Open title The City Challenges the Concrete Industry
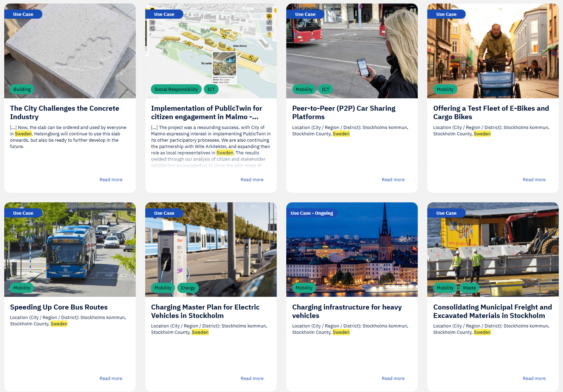The width and height of the screenshot is (563, 392). point(65,112)
